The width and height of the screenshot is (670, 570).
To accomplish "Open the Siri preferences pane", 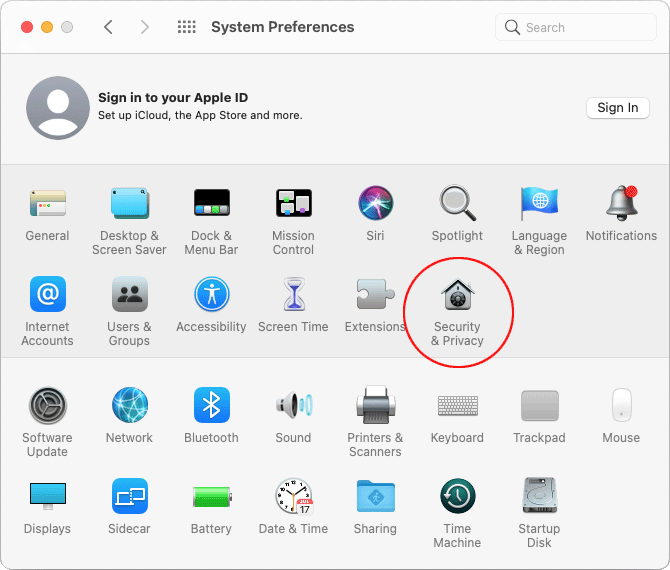I will pyautogui.click(x=376, y=203).
